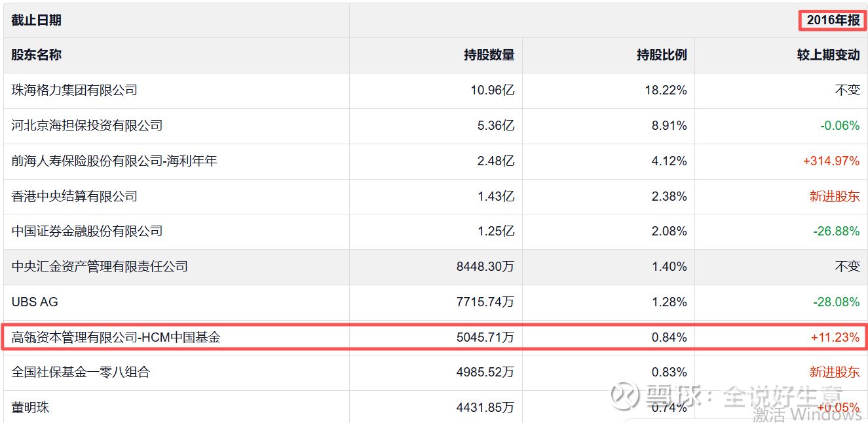Click 前海人寿保险股份有限公司-海利年年 shareholder name
The image size is (868, 423).
point(114,161)
